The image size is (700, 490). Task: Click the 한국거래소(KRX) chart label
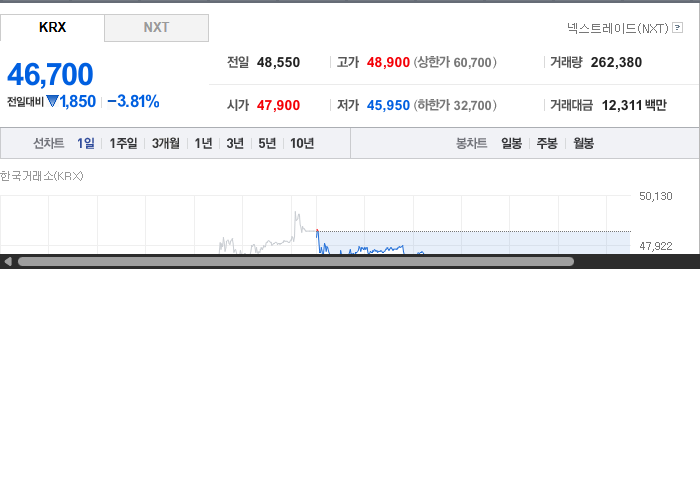point(42,176)
